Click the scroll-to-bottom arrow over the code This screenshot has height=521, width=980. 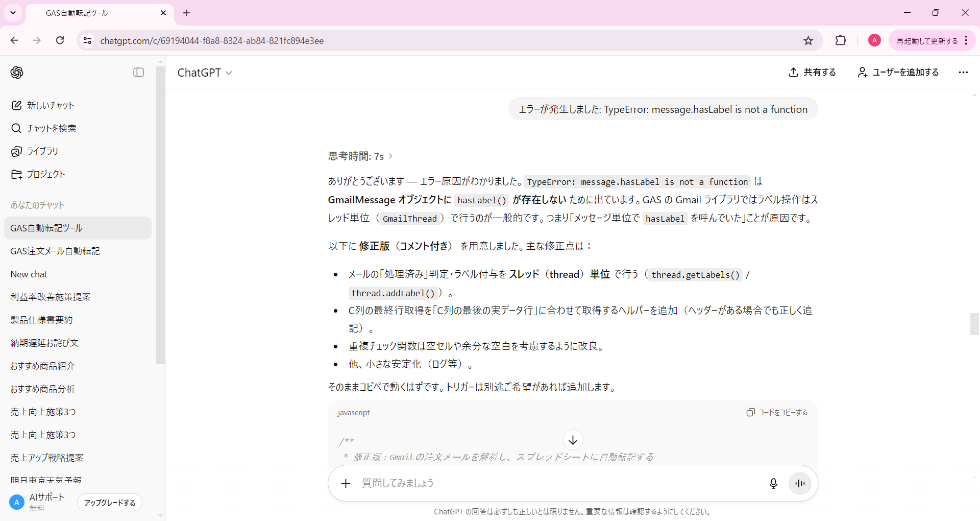[x=573, y=440]
